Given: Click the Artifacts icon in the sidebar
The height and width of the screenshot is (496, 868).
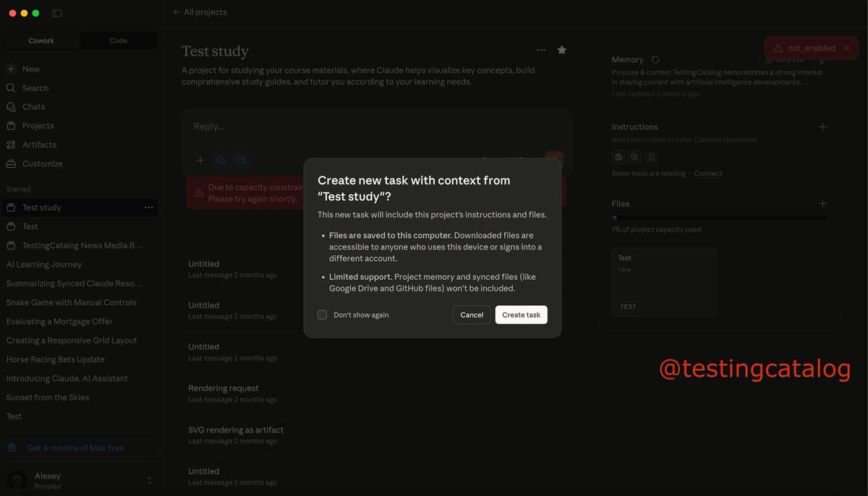Looking at the screenshot, I should (x=12, y=144).
